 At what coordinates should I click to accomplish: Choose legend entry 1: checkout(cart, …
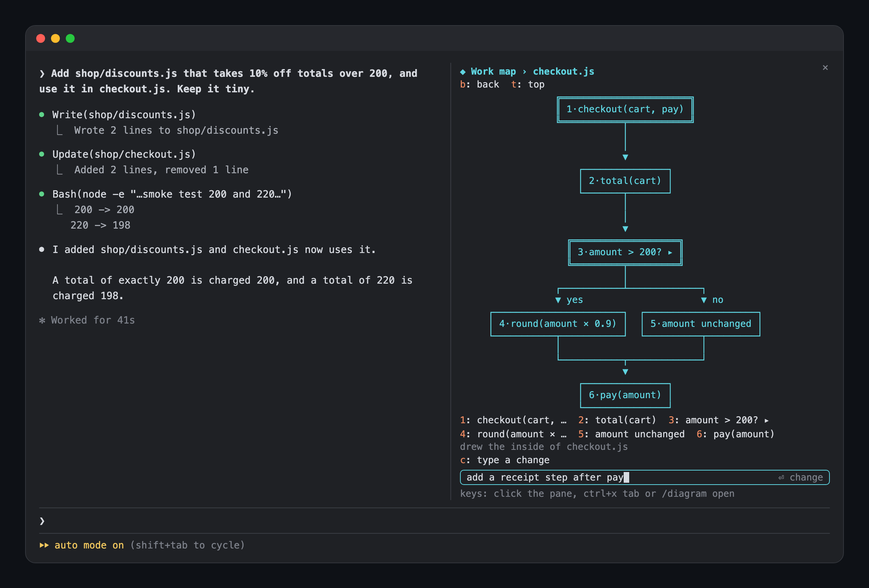[513, 420]
